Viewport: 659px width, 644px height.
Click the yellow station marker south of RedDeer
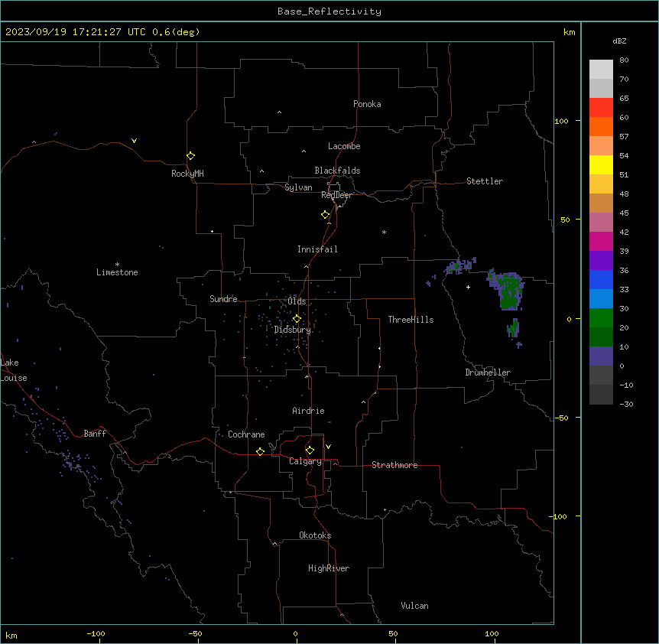click(326, 215)
